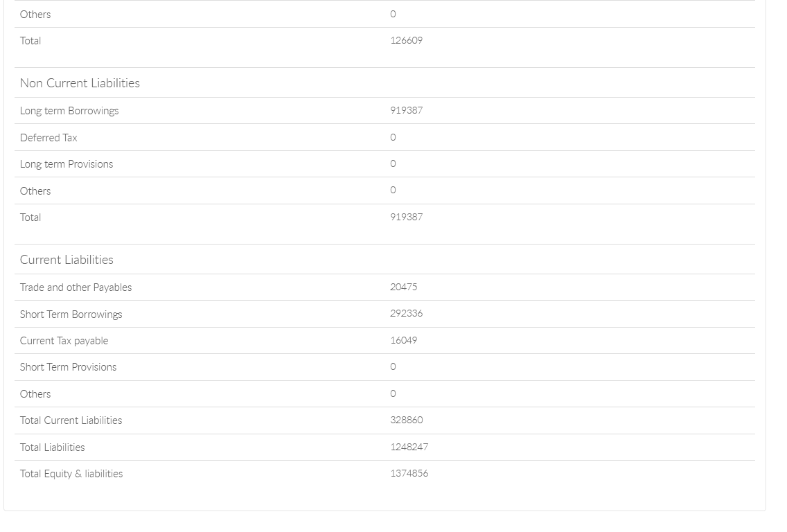Click the 328860 current liabilities total
Viewport: 787px width, 532px height.
pyautogui.click(x=406, y=420)
